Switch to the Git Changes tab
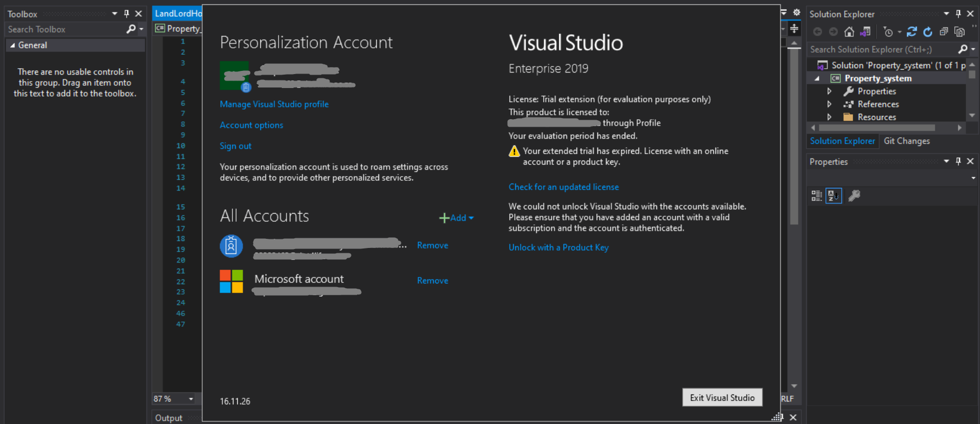 [x=906, y=141]
